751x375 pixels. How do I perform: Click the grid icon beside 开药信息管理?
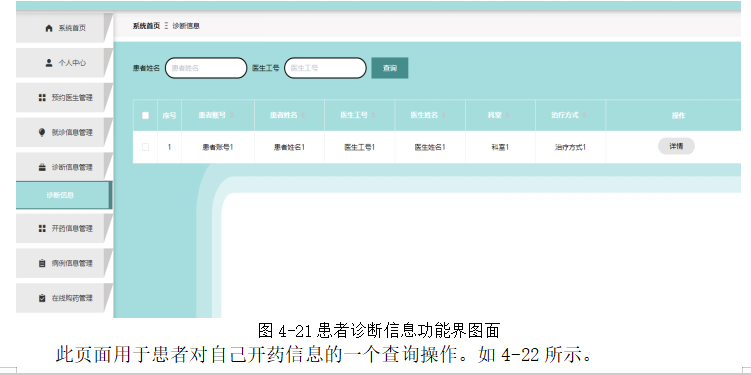pos(42,228)
